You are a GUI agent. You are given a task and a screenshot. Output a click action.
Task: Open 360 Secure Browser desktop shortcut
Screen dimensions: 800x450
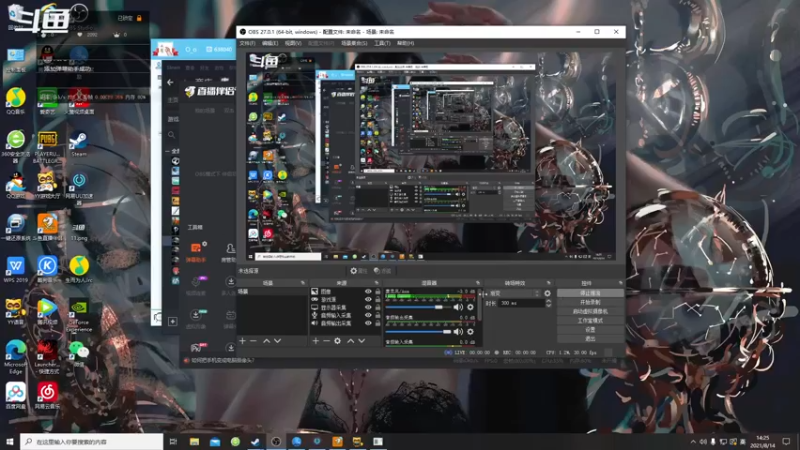point(16,146)
